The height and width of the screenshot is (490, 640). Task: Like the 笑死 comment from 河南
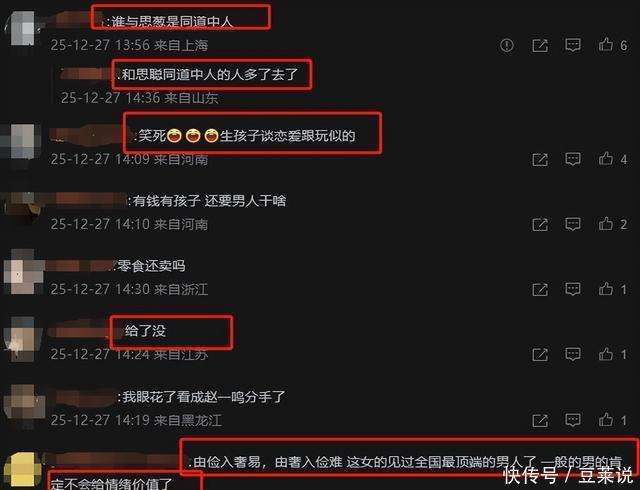click(606, 158)
